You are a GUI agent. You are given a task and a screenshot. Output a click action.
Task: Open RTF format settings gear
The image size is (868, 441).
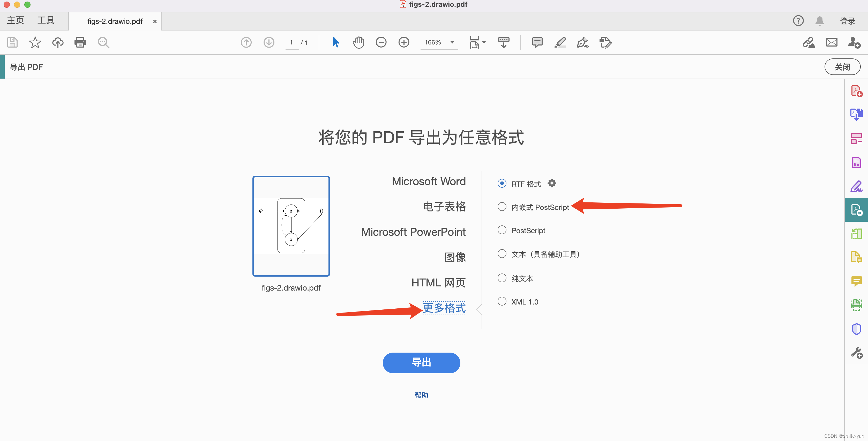[x=552, y=183]
